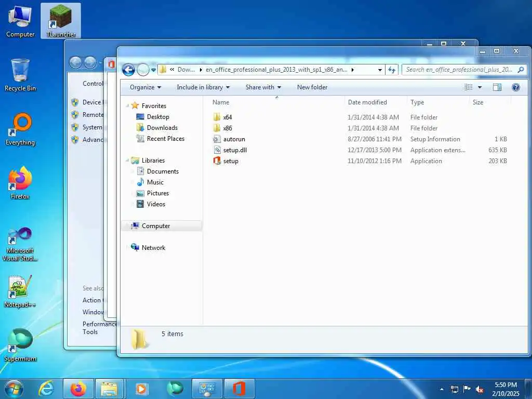Select the x86 folder icon

coord(217,128)
